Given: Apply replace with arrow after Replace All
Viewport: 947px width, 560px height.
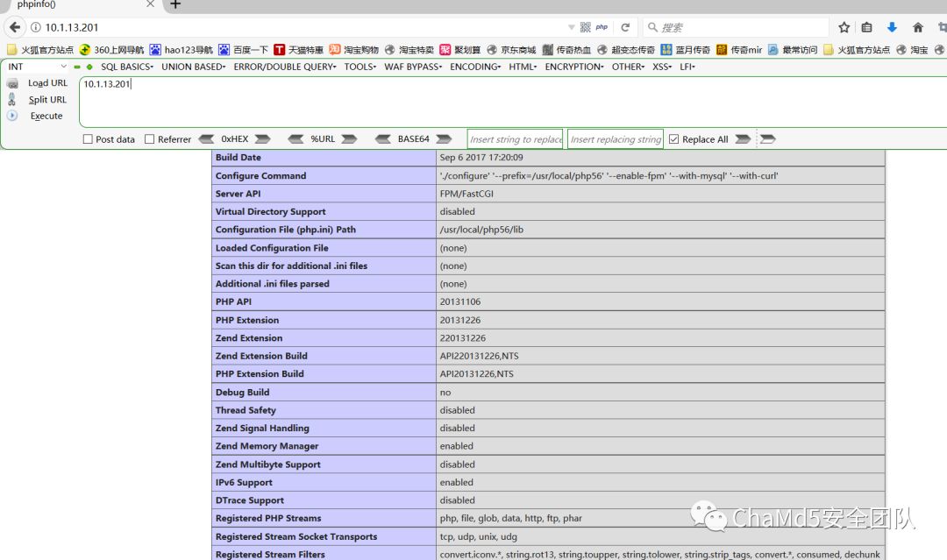Looking at the screenshot, I should click(x=743, y=138).
